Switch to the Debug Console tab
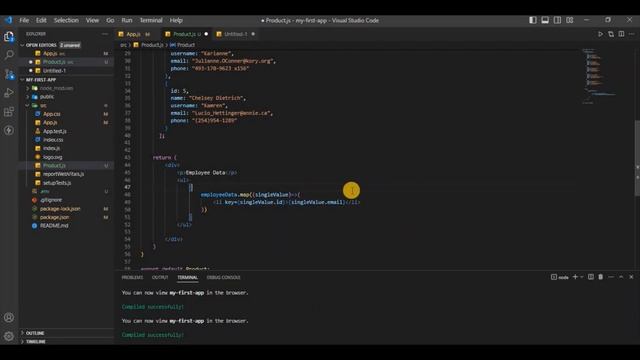Viewport: 640px width, 360px height. click(x=223, y=277)
